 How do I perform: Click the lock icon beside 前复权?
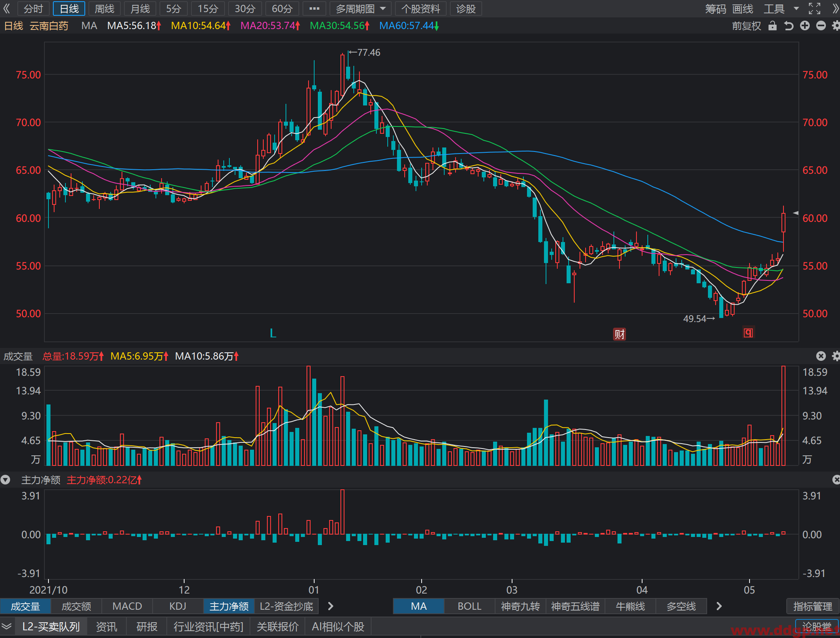pos(772,26)
